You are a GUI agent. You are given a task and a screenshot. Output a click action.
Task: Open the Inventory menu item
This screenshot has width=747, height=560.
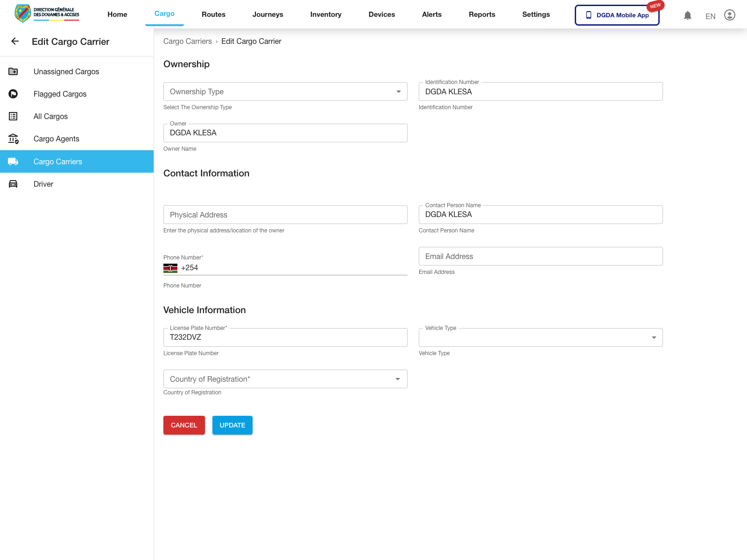tap(325, 14)
